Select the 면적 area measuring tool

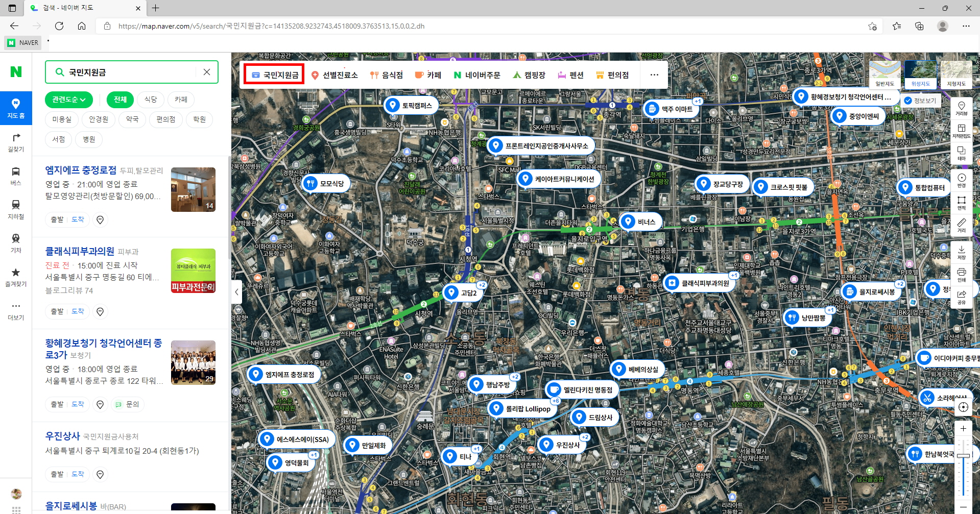[x=961, y=203]
